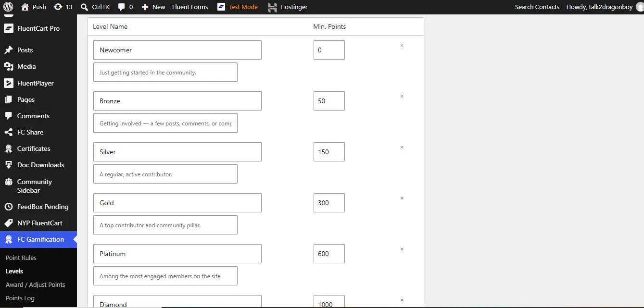The image size is (644, 308).
Task: Open the Point Rules submenu
Action: point(21,258)
